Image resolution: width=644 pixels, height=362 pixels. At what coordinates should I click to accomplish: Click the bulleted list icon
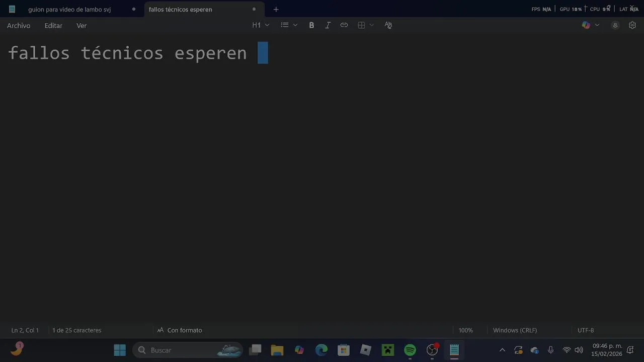(285, 25)
